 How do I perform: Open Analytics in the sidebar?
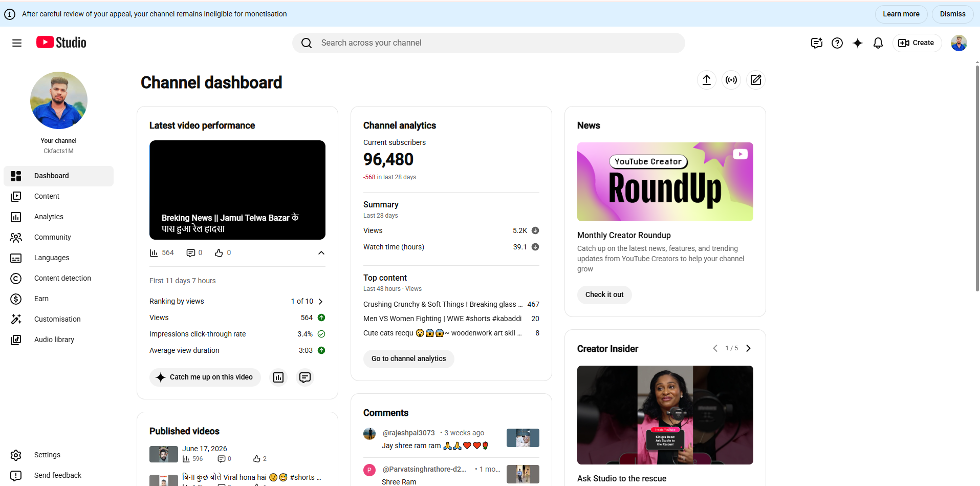58,217
